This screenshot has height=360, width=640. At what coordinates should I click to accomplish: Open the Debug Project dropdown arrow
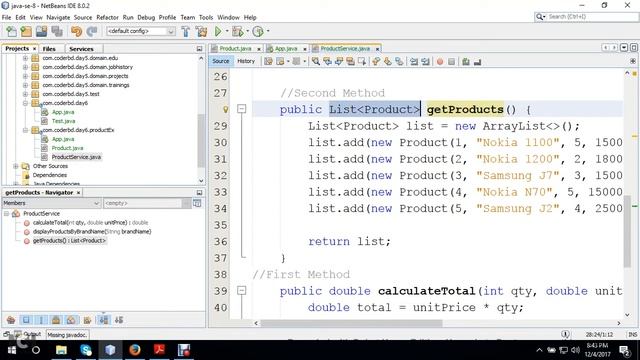coord(247,31)
